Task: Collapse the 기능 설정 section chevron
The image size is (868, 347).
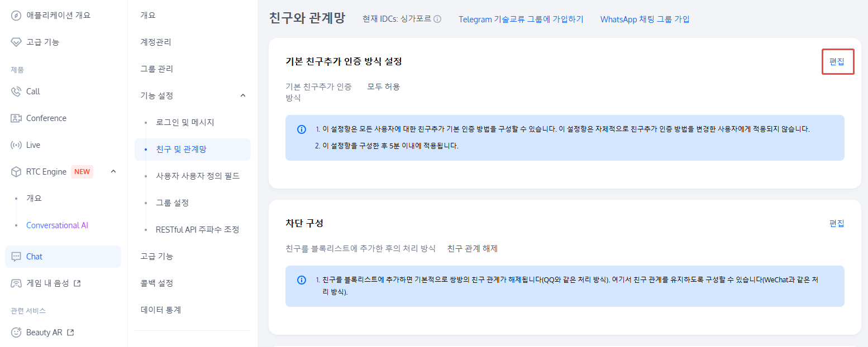Action: pos(242,95)
